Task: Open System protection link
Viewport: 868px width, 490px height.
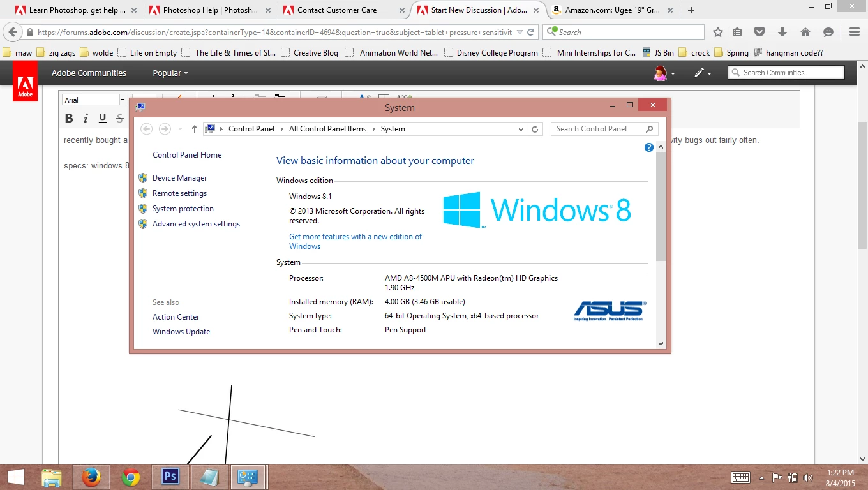Action: pyautogui.click(x=183, y=209)
